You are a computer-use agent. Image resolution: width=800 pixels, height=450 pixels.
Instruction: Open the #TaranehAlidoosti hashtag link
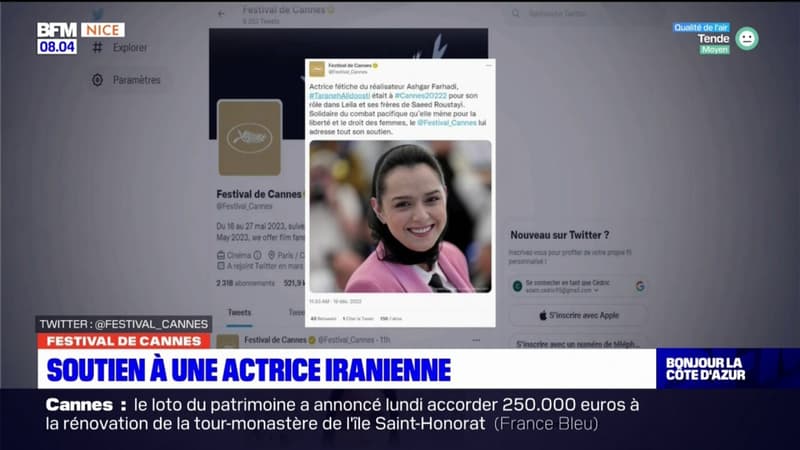(x=339, y=95)
